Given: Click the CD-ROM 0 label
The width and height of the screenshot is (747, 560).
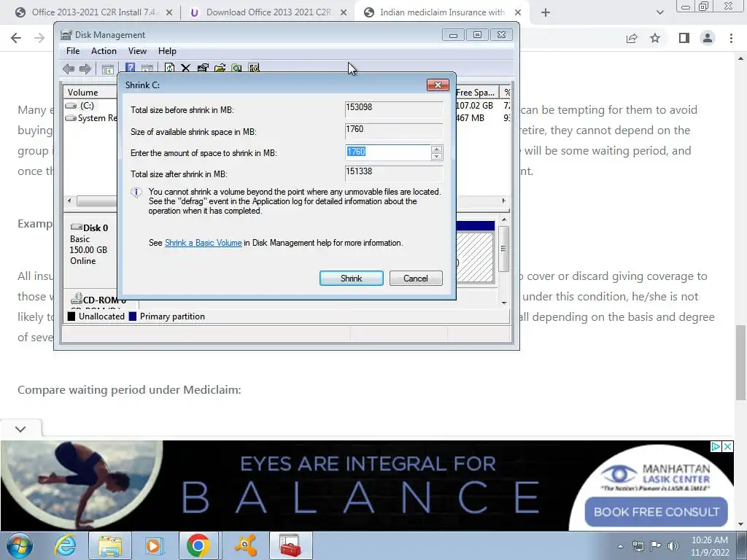Looking at the screenshot, I should point(98,300).
